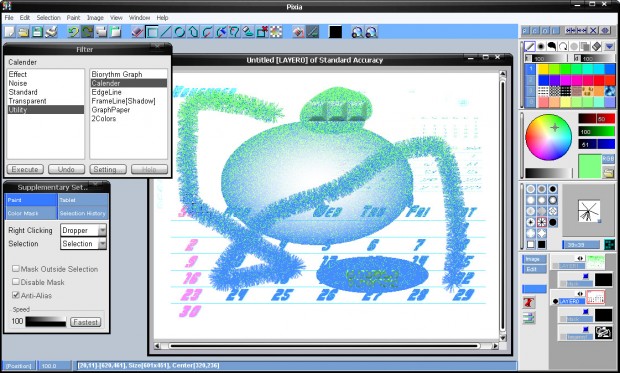The height and width of the screenshot is (373, 620).
Task: Select the polygon shape tool
Action: point(193,32)
